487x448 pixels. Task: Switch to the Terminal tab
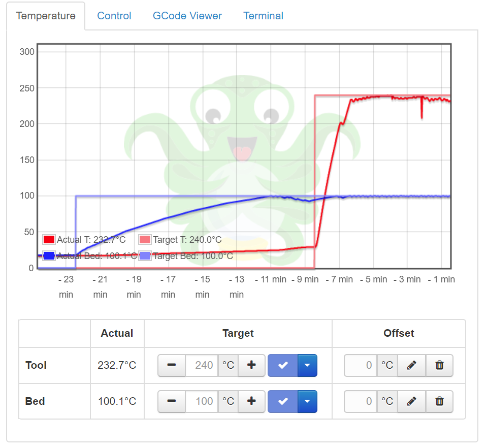263,16
